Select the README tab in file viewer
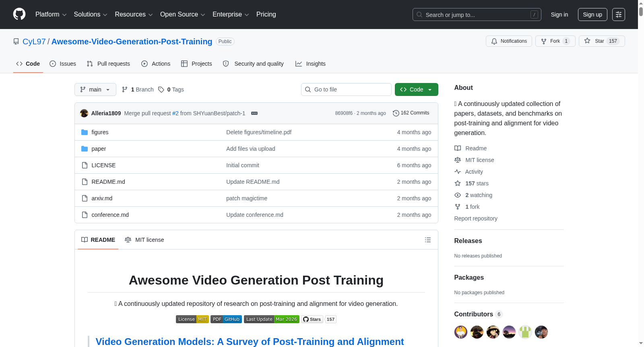This screenshot has height=347, width=644. coord(98,240)
